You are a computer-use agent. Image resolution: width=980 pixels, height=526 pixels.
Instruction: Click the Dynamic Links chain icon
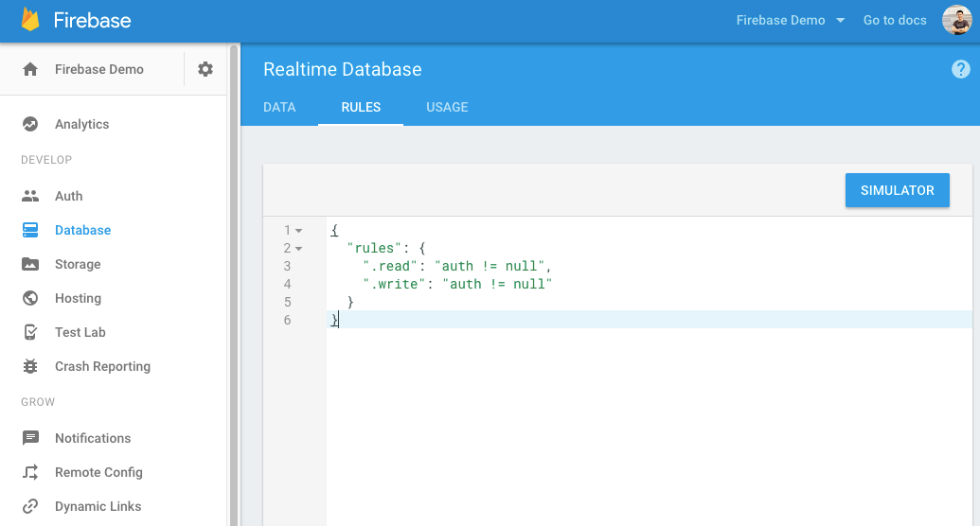[30, 506]
